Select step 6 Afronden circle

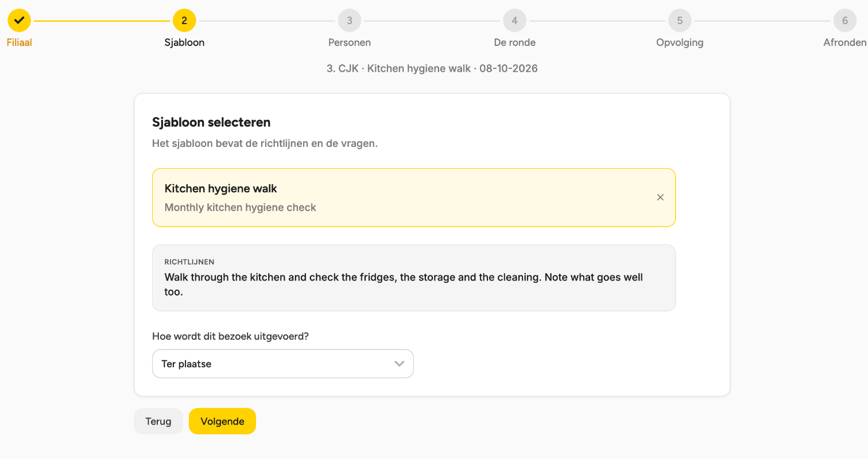point(845,21)
